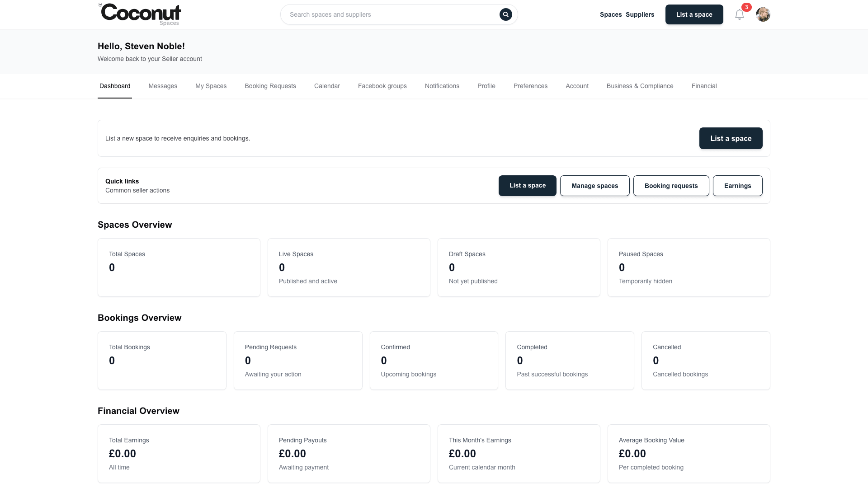Screen dimensions: 868x488
Task: Click the search spaces and suppliers field
Action: click(399, 14)
